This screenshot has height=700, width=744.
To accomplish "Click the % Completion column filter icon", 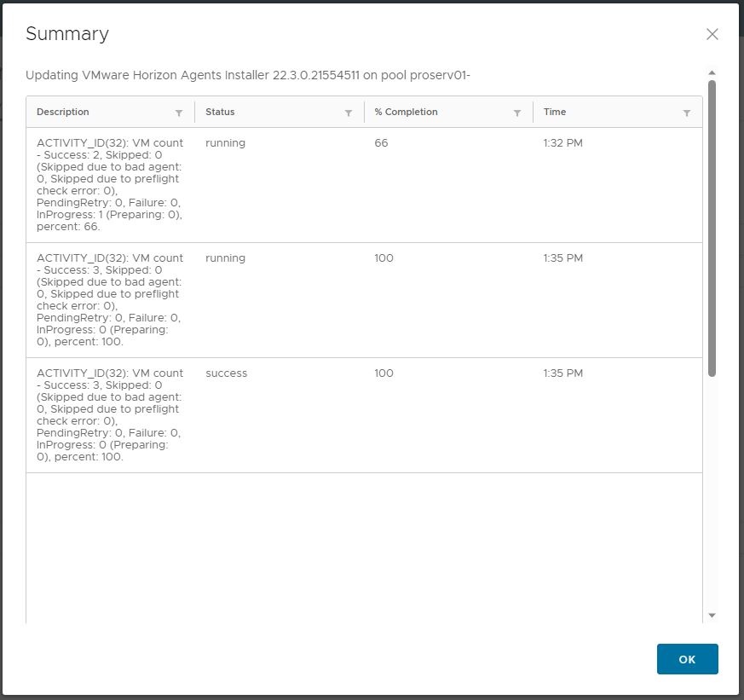I will pyautogui.click(x=517, y=113).
